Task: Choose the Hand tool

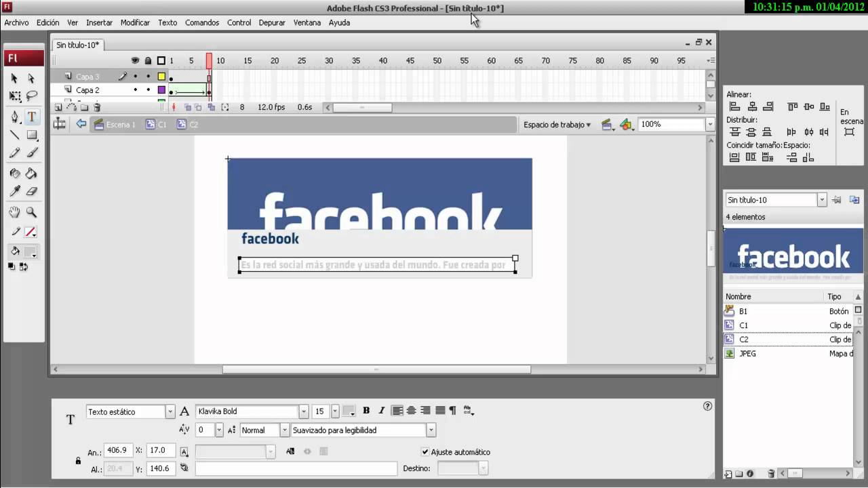Action: [x=14, y=212]
